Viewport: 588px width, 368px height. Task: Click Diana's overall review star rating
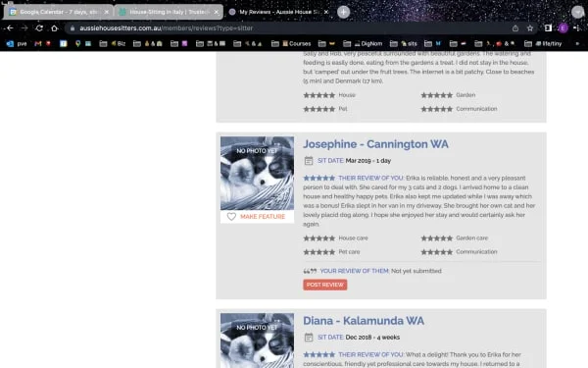pos(319,354)
